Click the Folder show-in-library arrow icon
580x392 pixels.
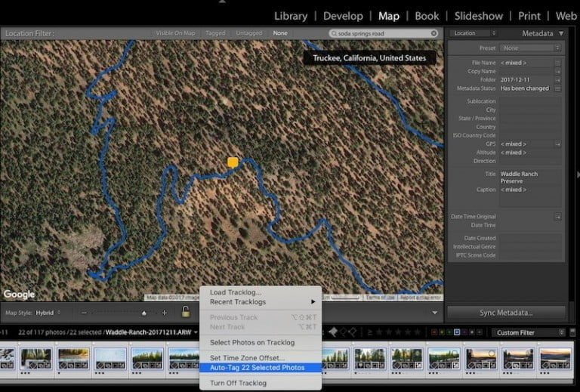point(558,80)
